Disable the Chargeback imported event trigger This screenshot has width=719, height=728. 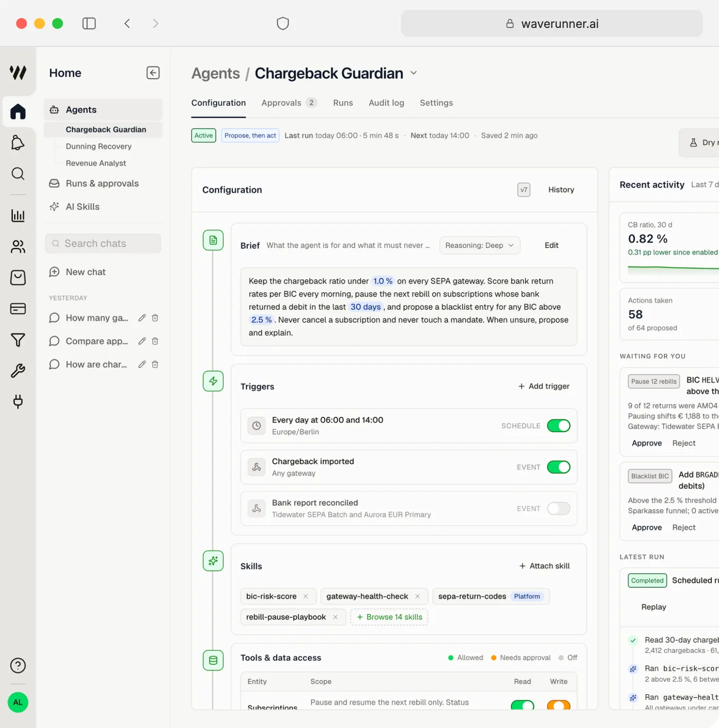(559, 467)
